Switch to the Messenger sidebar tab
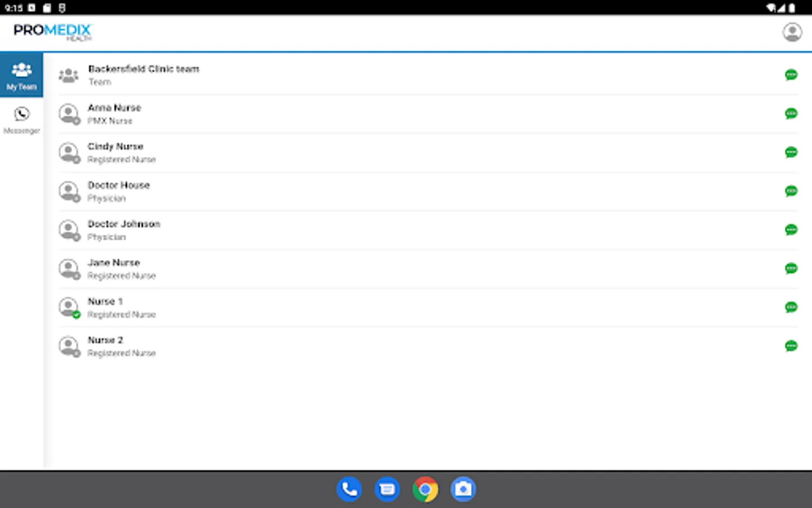The image size is (812, 508). [21, 120]
